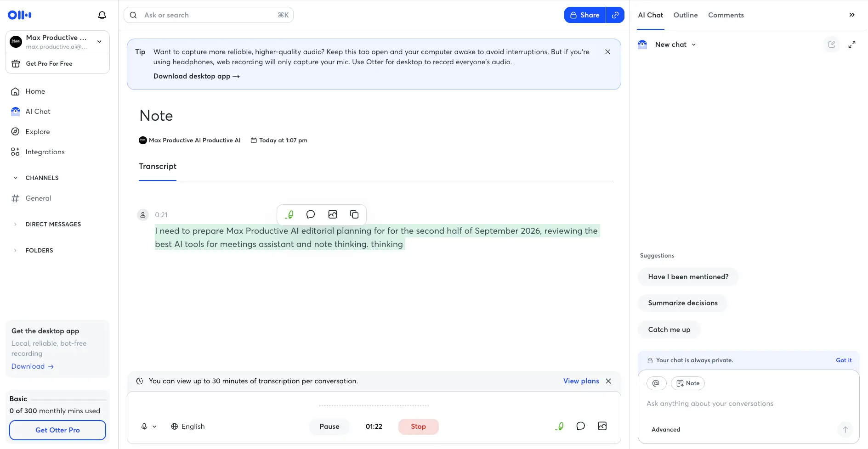Switch to Outline tab

point(686,15)
